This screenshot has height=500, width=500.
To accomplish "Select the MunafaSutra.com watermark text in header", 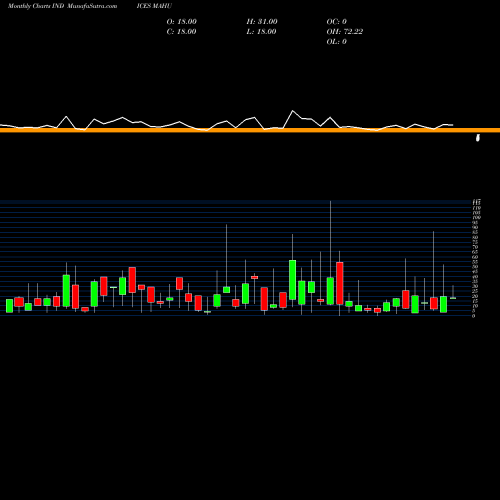I will click(x=92, y=6).
